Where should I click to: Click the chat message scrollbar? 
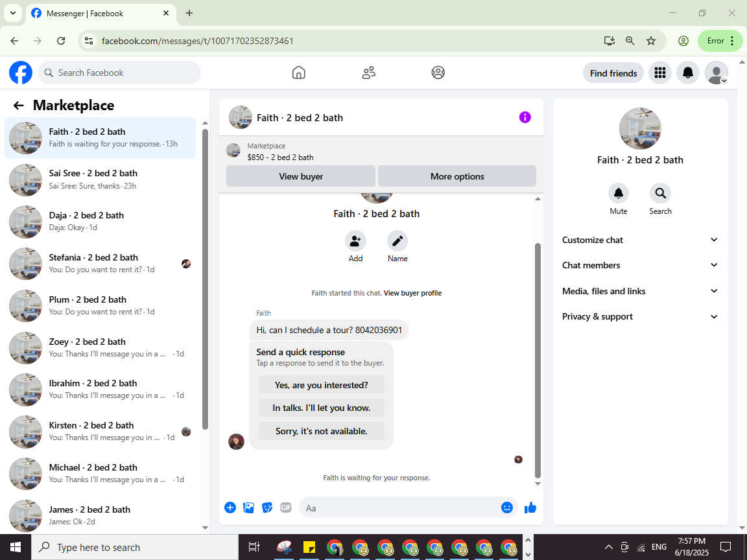[x=538, y=360]
